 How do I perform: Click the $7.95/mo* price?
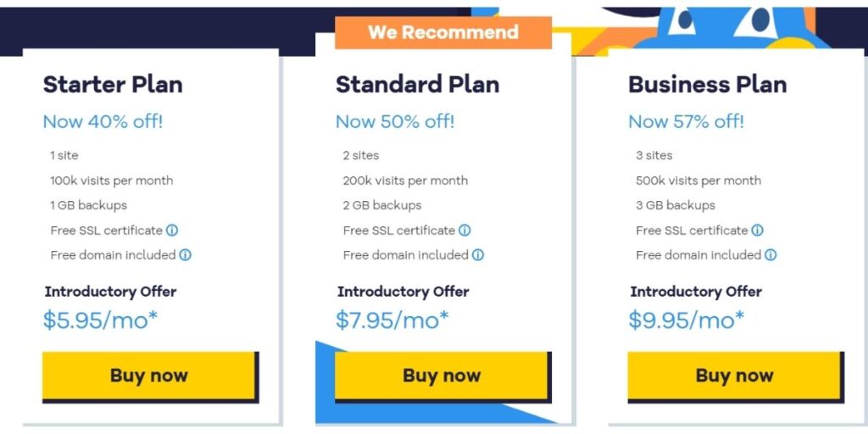point(392,320)
